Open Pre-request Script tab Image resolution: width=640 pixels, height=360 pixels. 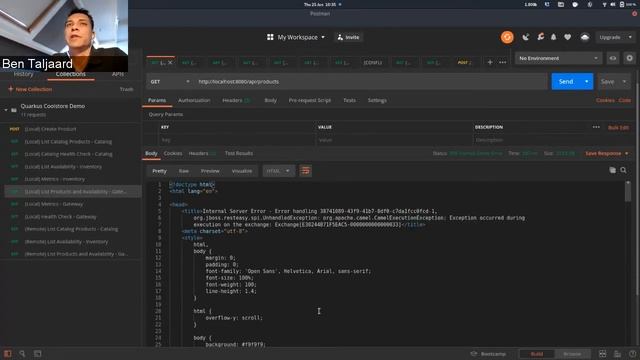pos(310,100)
